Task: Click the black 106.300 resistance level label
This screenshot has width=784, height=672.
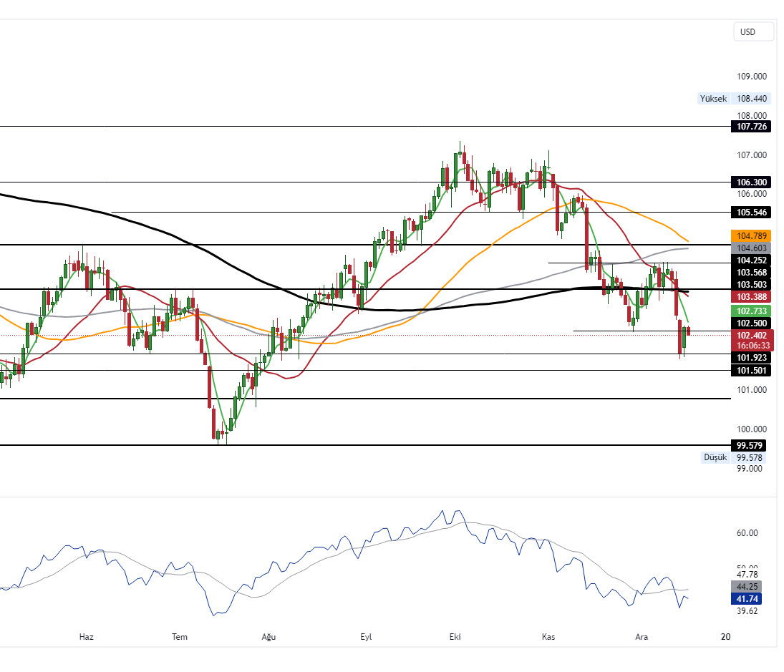Action: point(750,182)
